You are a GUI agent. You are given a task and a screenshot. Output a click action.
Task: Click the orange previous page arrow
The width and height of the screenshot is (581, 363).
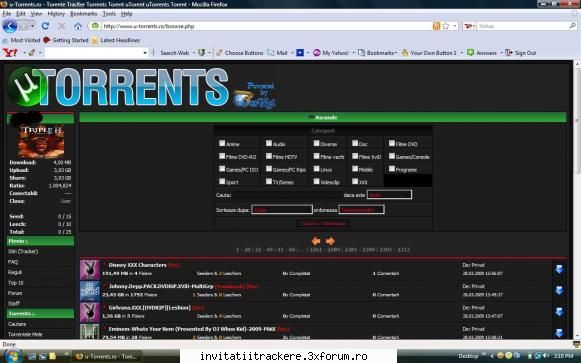[316, 241]
